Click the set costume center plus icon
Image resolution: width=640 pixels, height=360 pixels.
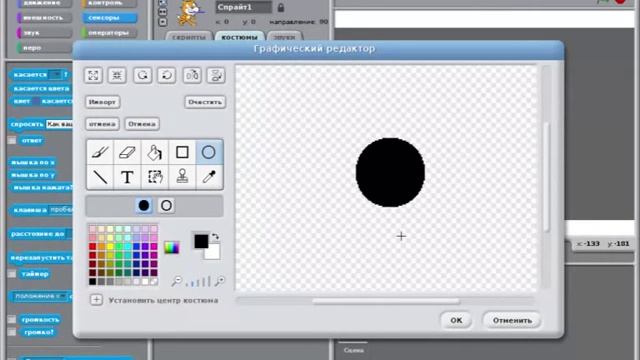pos(96,300)
